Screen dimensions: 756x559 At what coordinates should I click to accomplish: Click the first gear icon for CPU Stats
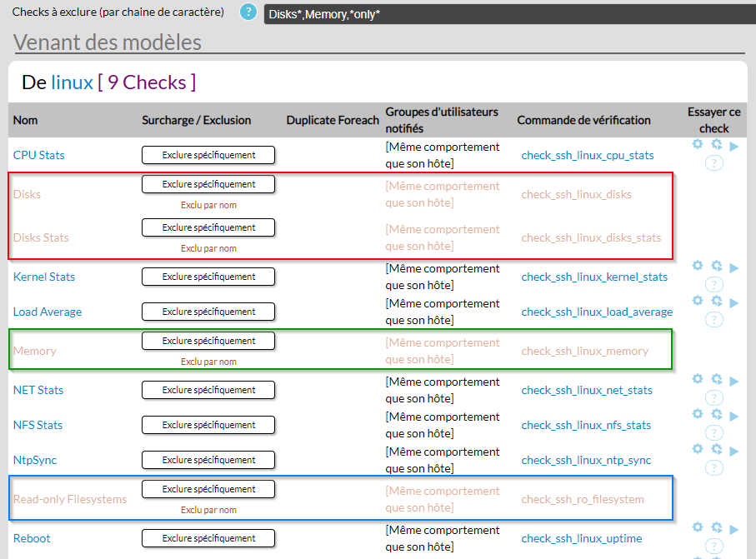[698, 144]
